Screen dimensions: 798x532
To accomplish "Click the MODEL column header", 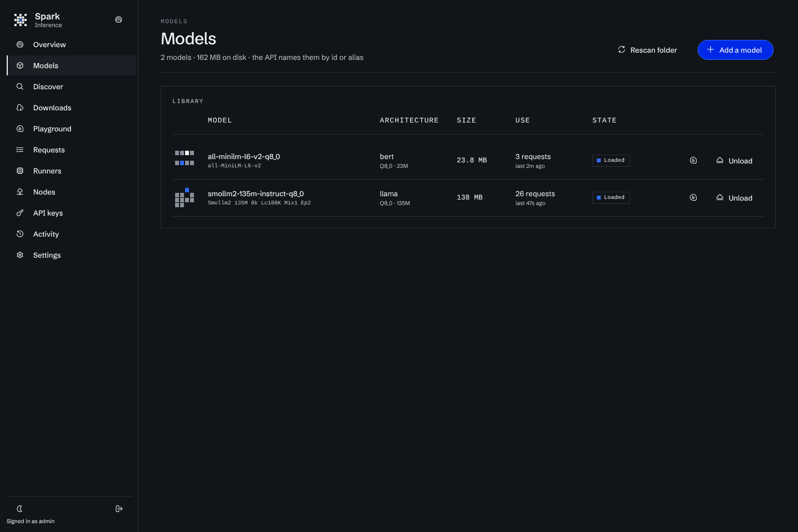I will click(220, 120).
